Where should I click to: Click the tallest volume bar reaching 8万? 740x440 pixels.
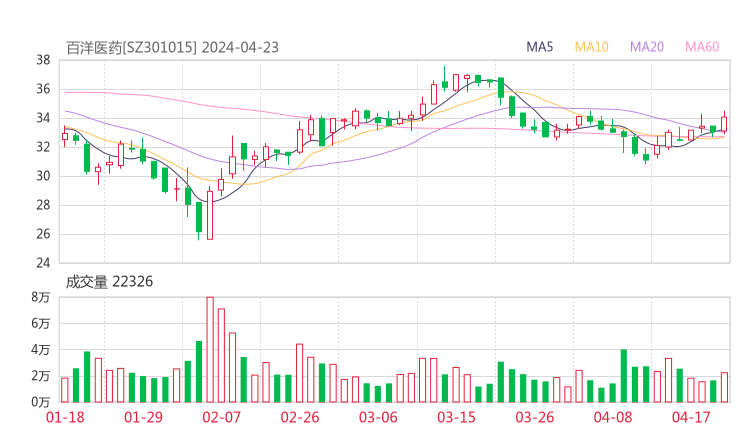click(x=210, y=350)
